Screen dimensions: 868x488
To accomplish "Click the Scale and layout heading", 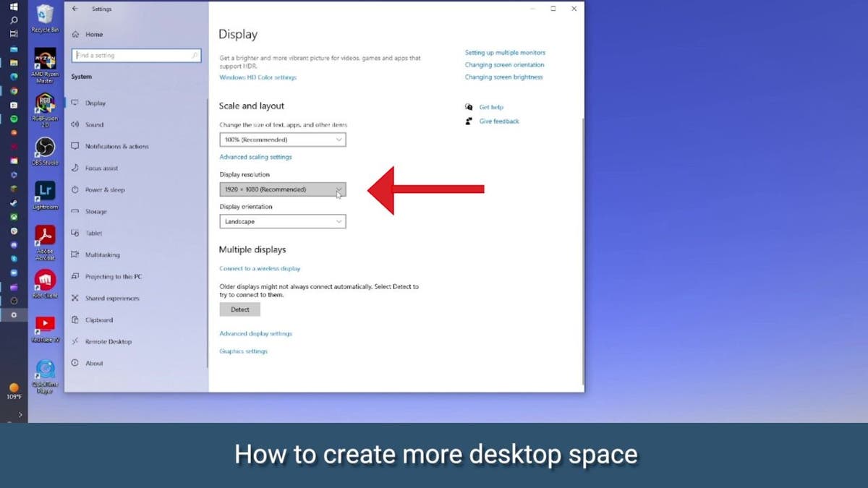I will click(x=252, y=106).
